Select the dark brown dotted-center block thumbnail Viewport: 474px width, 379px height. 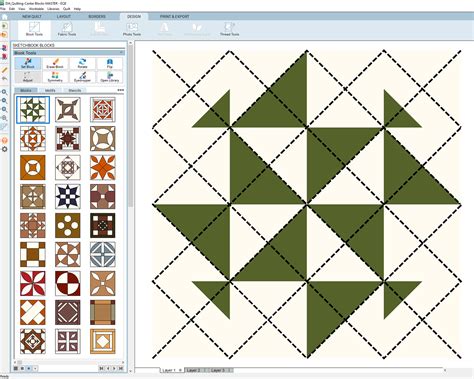(103, 225)
